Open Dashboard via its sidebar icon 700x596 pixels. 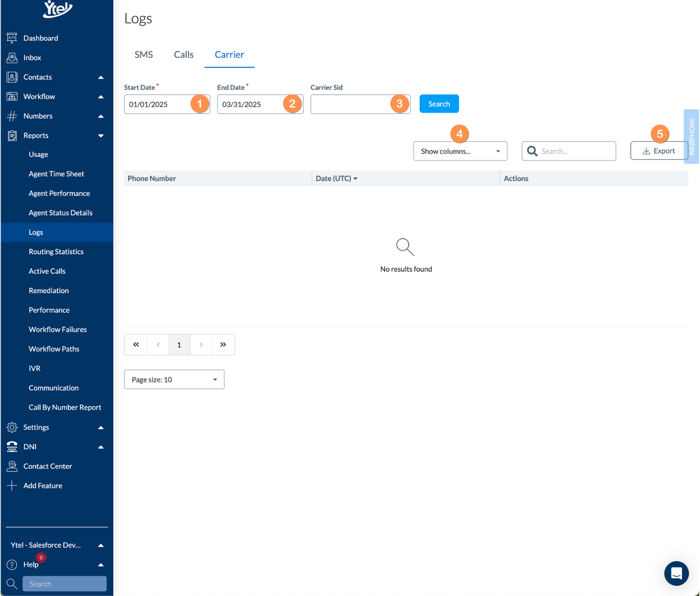pos(12,38)
